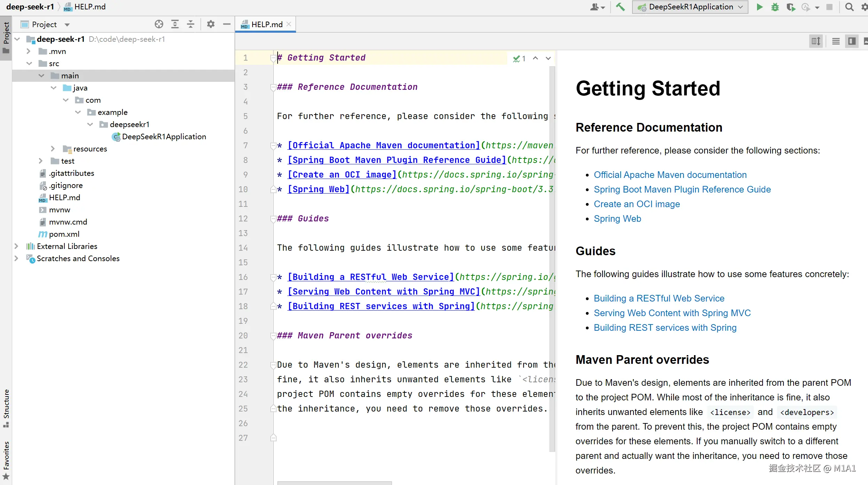Click the green Run application icon

[x=759, y=7]
